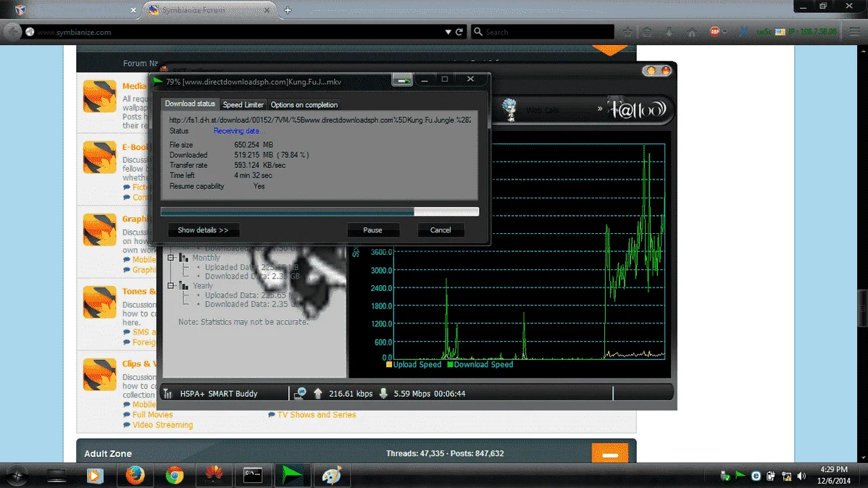The width and height of the screenshot is (868, 488).
Task: Collapse the Yearly statistics tree node
Action: [171, 285]
